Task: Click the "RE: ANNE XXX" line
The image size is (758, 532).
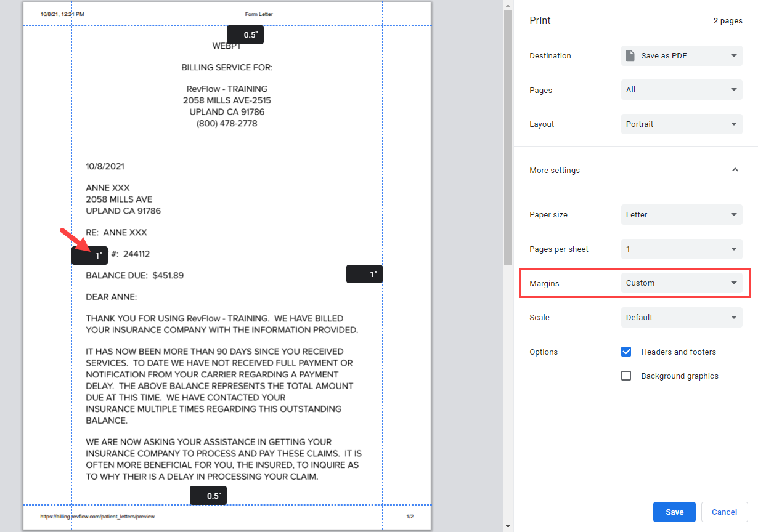Action: click(116, 233)
